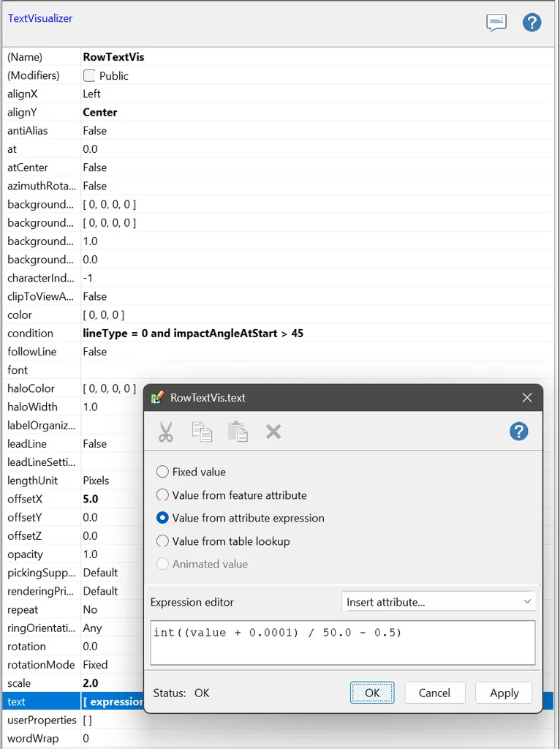This screenshot has width=560, height=749.
Task: Select the followLine property row
Action: click(x=278, y=352)
